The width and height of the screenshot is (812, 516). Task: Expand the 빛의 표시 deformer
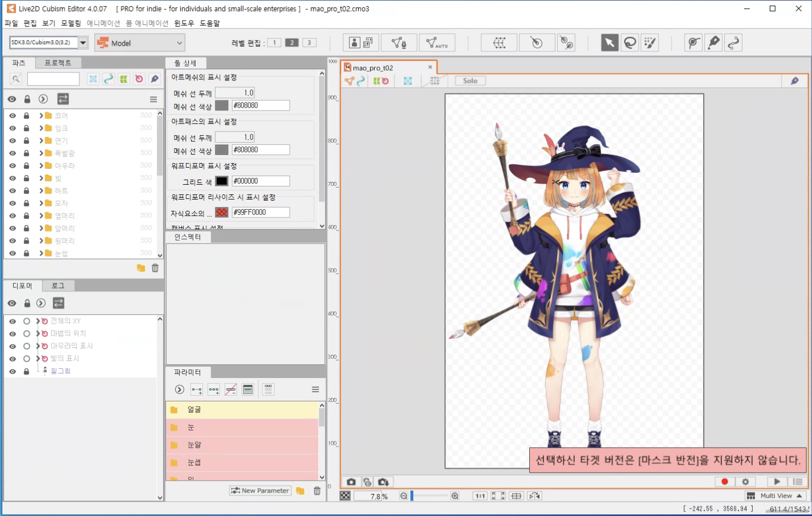pyautogui.click(x=38, y=359)
